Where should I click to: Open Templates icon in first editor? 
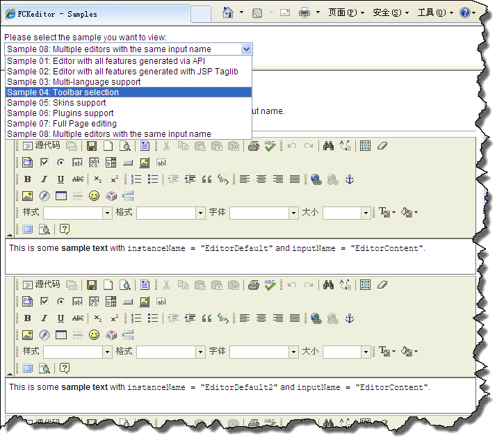(x=145, y=146)
